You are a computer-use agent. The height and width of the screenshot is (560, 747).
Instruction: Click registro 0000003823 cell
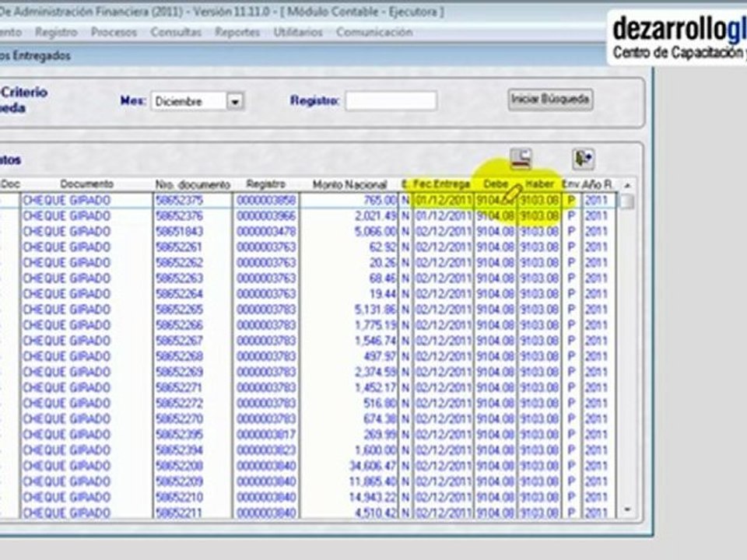pos(266,450)
